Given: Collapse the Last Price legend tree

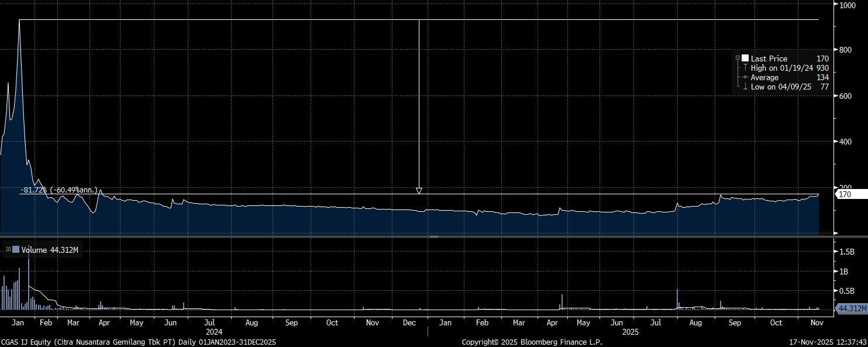Looking at the screenshot, I should [738, 59].
